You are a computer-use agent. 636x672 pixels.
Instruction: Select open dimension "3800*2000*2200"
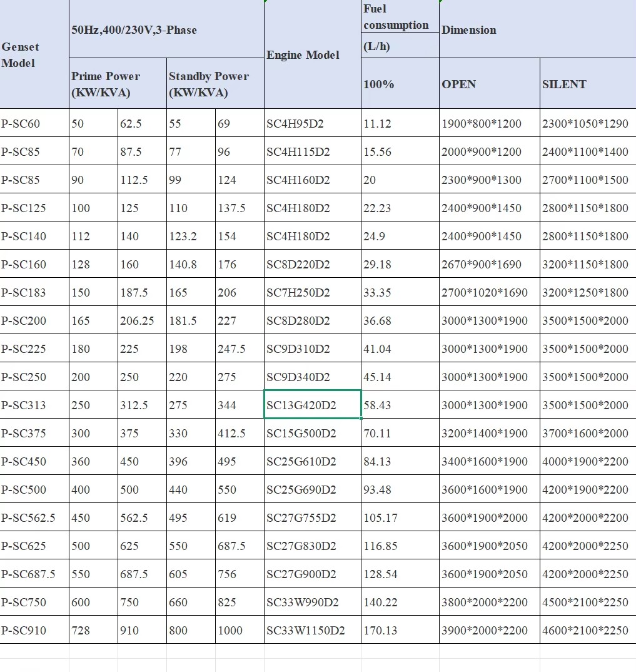pyautogui.click(x=490, y=602)
